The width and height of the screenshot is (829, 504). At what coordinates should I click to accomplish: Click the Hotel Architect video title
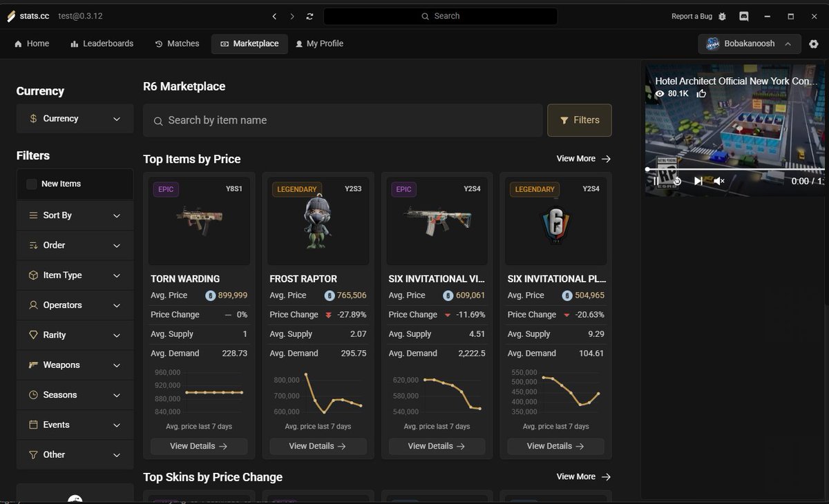point(736,81)
